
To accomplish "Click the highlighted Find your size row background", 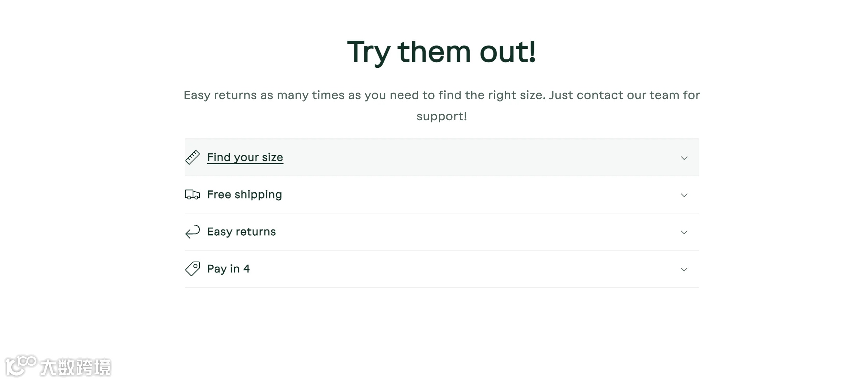I will point(474,157).
